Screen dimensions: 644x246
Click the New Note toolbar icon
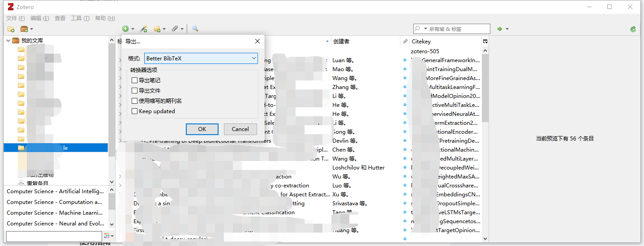pos(157,29)
